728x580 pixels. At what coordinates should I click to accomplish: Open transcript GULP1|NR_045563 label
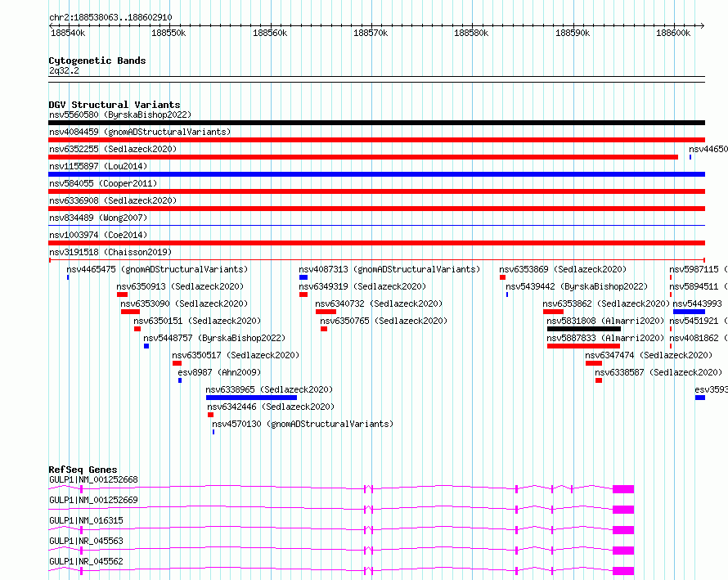87,541
